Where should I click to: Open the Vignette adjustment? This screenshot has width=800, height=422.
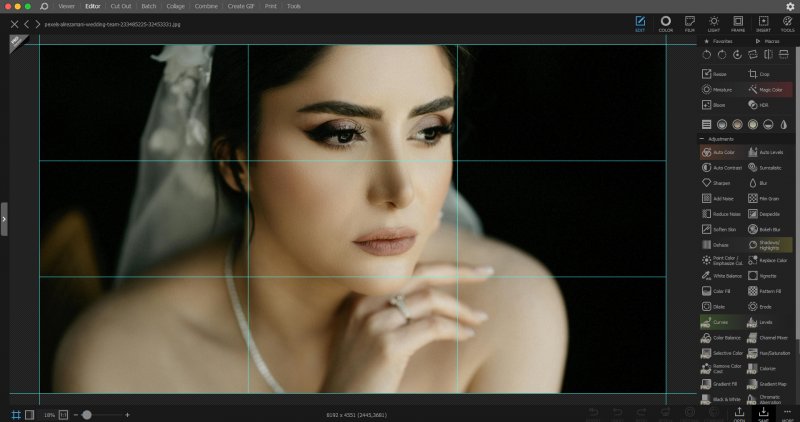762,276
